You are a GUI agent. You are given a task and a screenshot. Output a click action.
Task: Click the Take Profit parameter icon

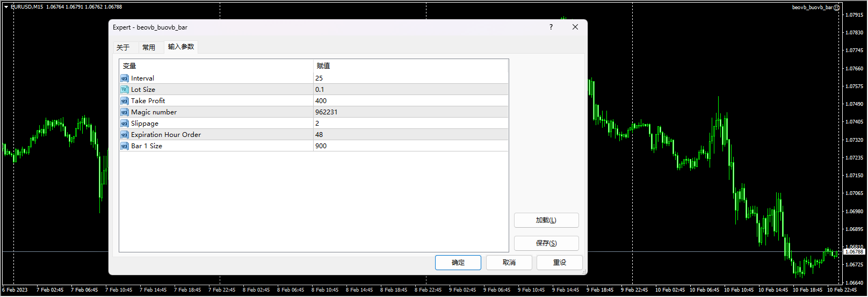pos(124,101)
